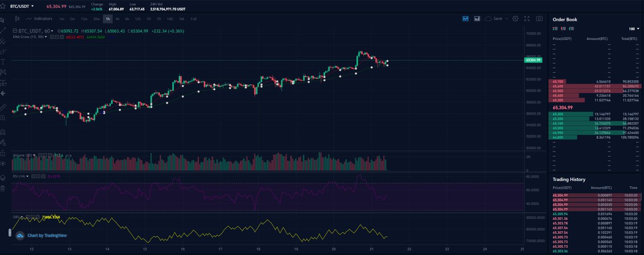Toggle stay-in-drawing-mode pencil lock
Image resolution: width=644 pixels, height=255 pixels.
tap(3, 144)
